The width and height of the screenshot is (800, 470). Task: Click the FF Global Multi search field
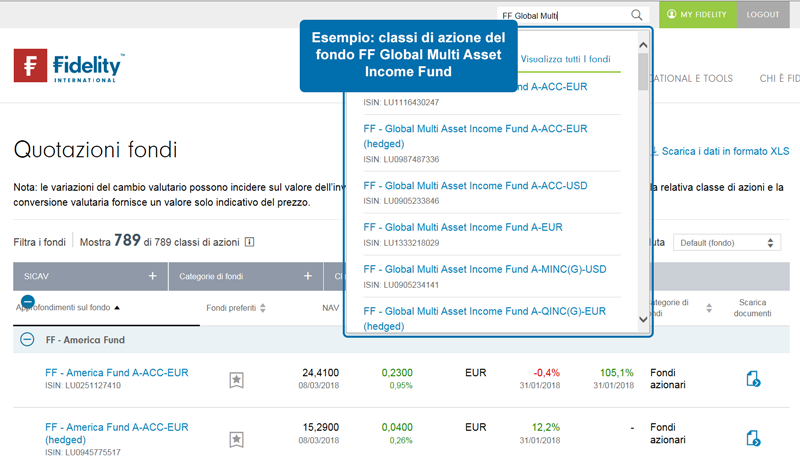pos(560,16)
